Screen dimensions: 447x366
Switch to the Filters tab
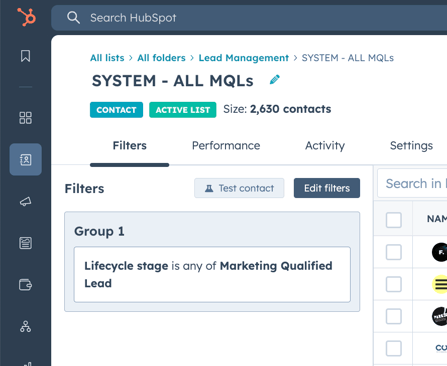coord(130,146)
